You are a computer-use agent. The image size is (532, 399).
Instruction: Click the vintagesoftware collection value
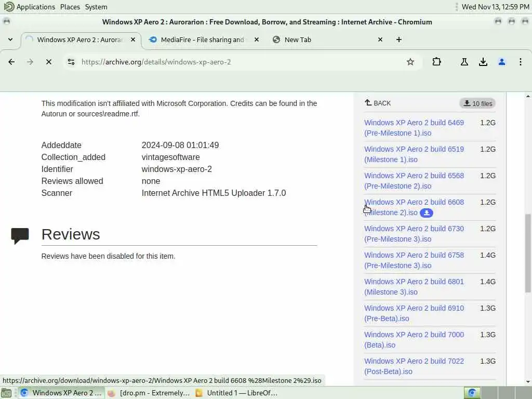click(170, 157)
